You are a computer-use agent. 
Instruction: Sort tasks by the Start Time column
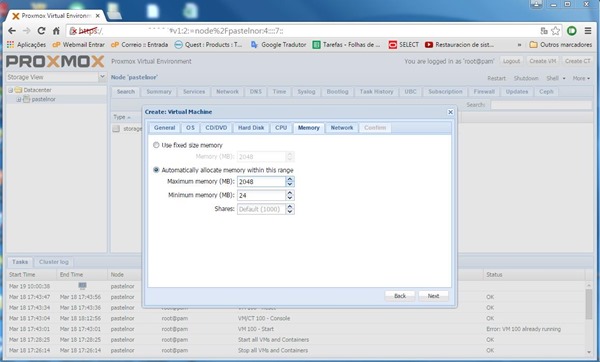point(32,275)
